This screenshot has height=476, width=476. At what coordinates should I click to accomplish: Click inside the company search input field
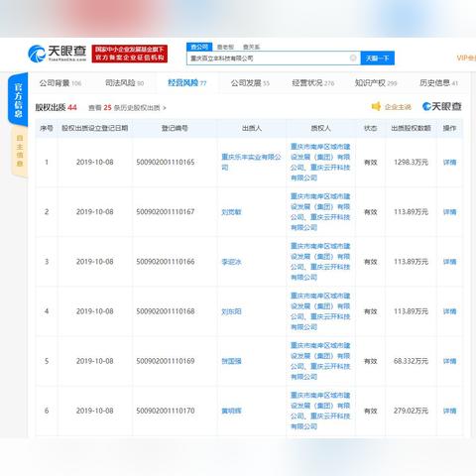click(x=273, y=59)
